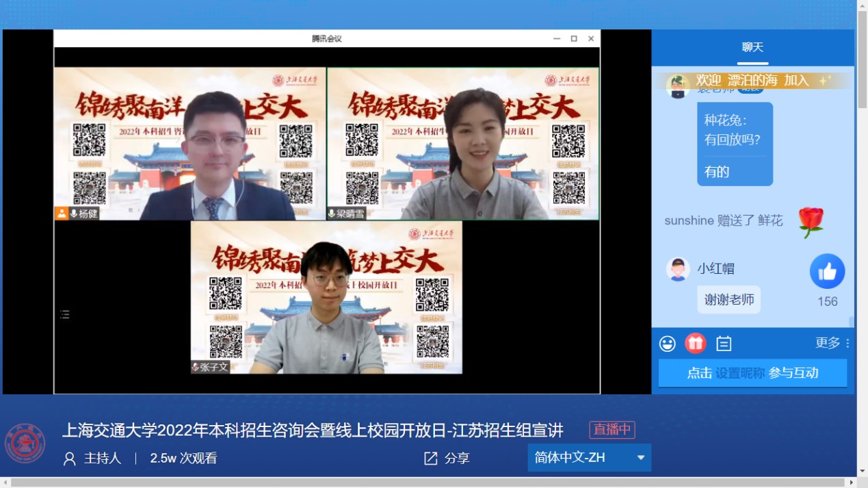Click the thumbs-up like icon

(x=827, y=271)
